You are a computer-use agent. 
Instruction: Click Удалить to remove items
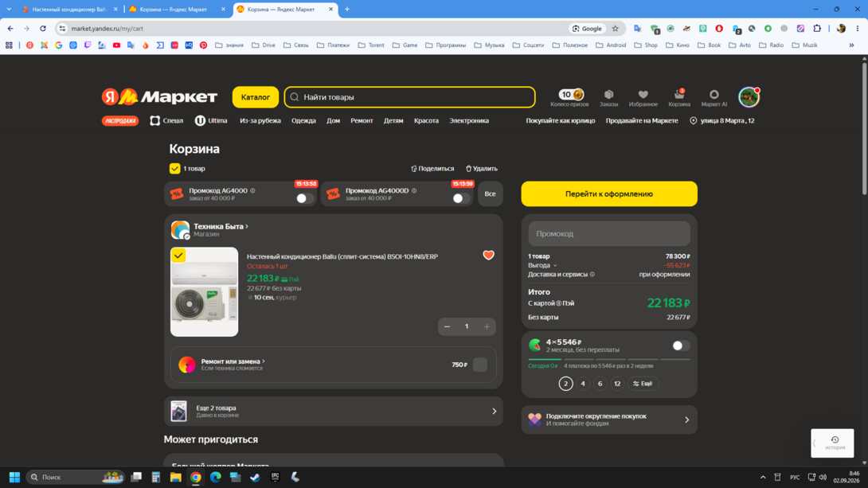tap(482, 169)
